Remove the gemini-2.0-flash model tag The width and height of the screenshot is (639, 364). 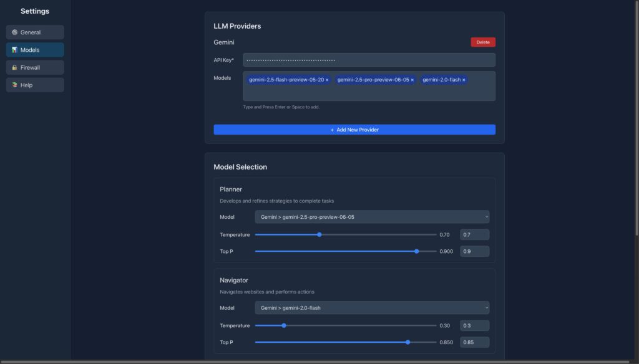(x=463, y=80)
